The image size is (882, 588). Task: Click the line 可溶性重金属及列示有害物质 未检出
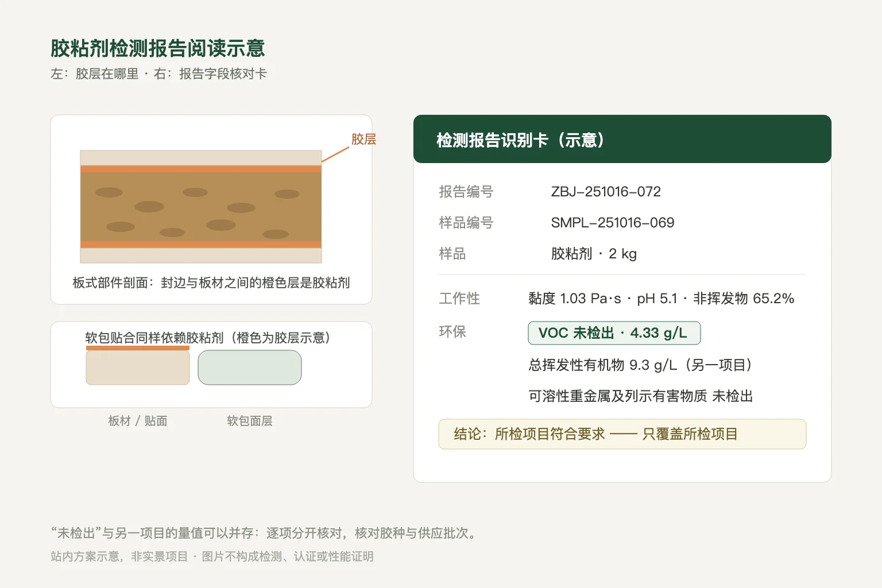(x=641, y=396)
